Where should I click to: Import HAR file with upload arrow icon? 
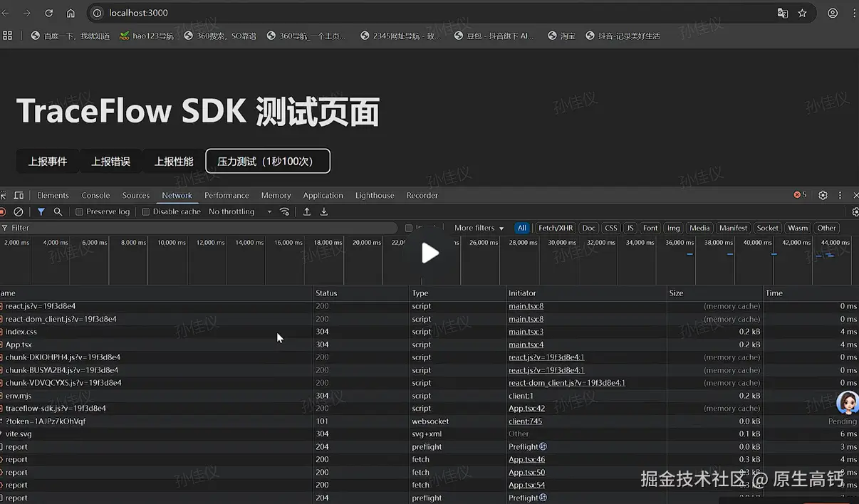(x=307, y=211)
